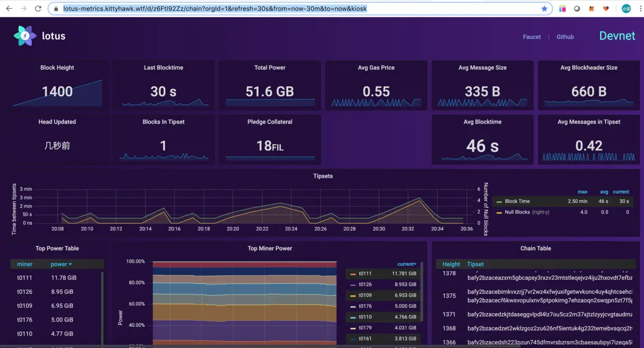Go back using the browser back arrow
This screenshot has height=348, width=644.
coord(9,9)
